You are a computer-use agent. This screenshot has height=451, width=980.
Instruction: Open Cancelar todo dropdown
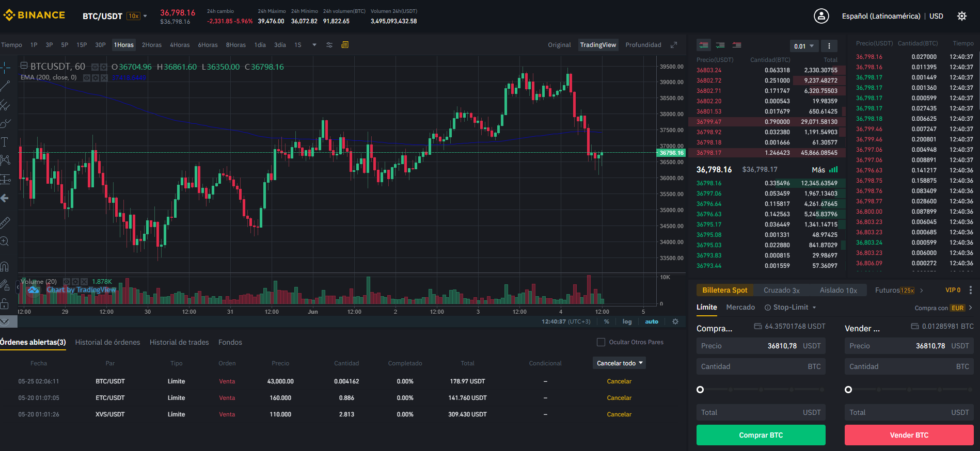coord(620,363)
